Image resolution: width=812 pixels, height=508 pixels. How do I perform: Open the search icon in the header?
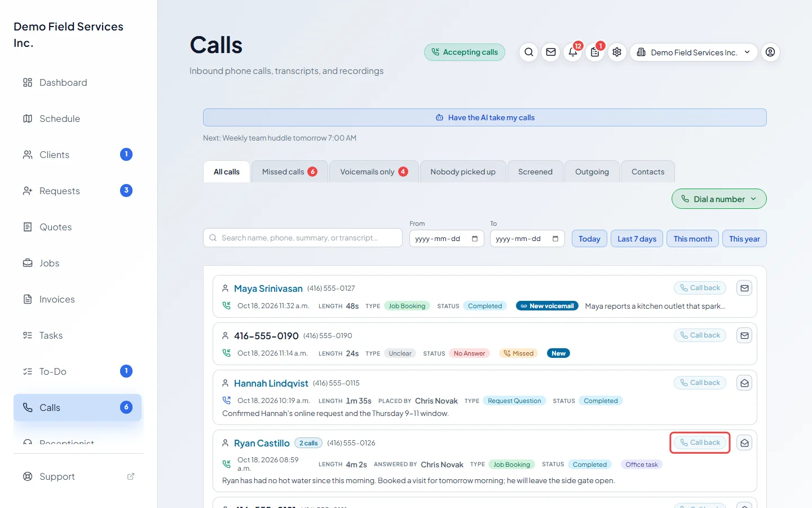[528, 52]
